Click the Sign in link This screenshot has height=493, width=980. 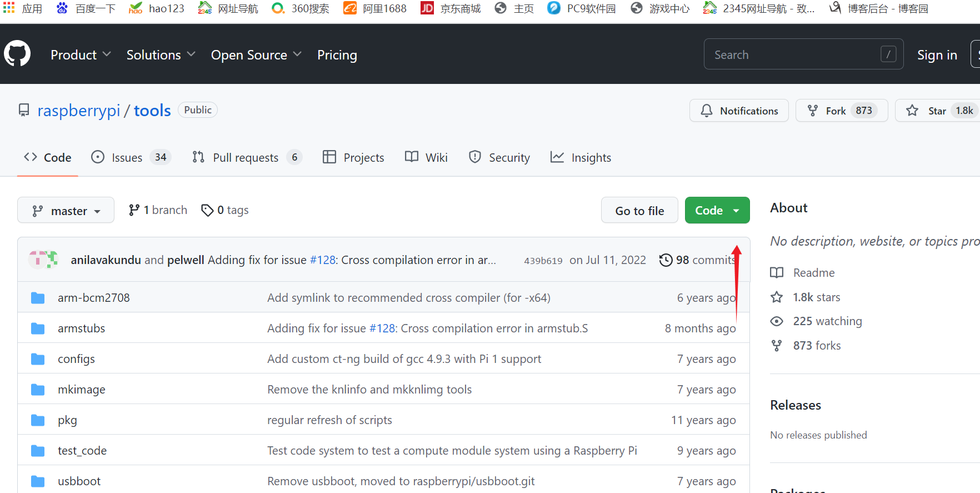click(x=937, y=54)
